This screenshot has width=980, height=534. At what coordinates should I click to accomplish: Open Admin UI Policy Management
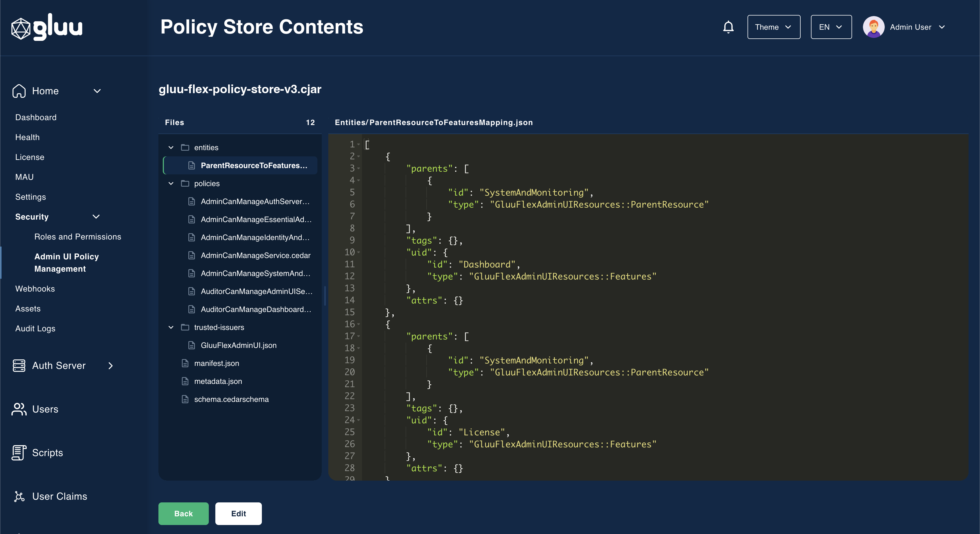67,263
